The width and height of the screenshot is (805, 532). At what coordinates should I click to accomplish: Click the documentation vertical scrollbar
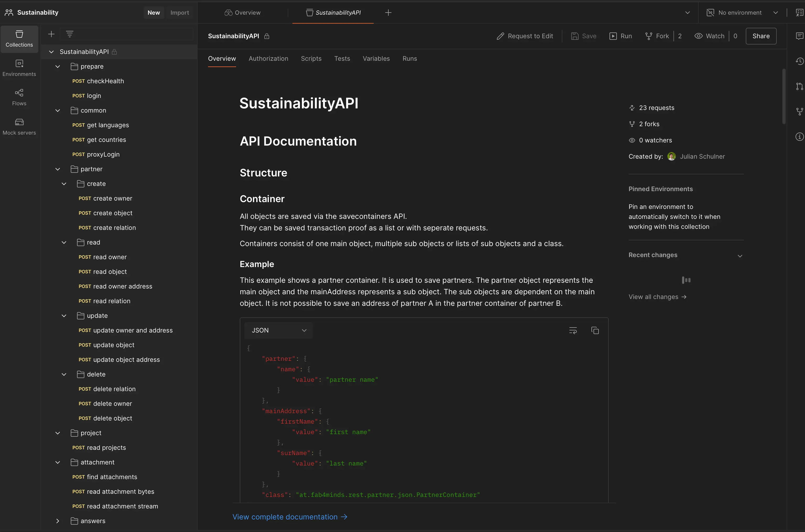point(784,96)
